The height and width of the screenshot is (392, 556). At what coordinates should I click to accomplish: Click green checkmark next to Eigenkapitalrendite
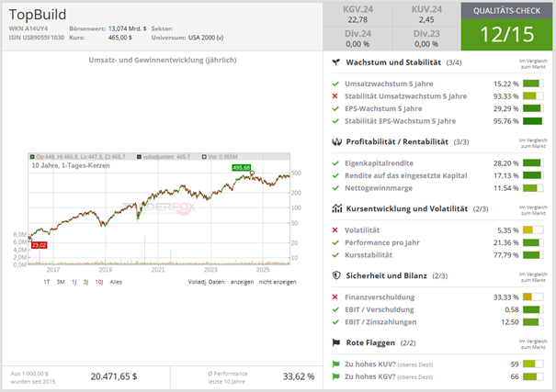335,163
